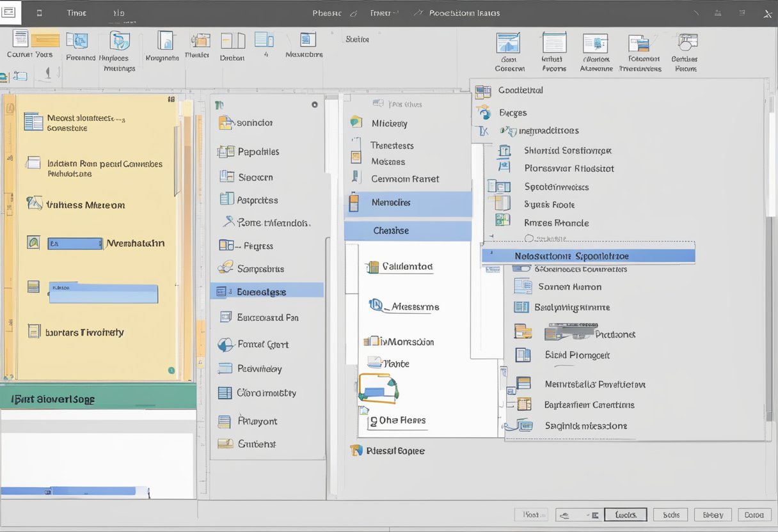This screenshot has height=532, width=778.
Task: Click the Hiarpioces ribbon icon
Action: [119, 41]
